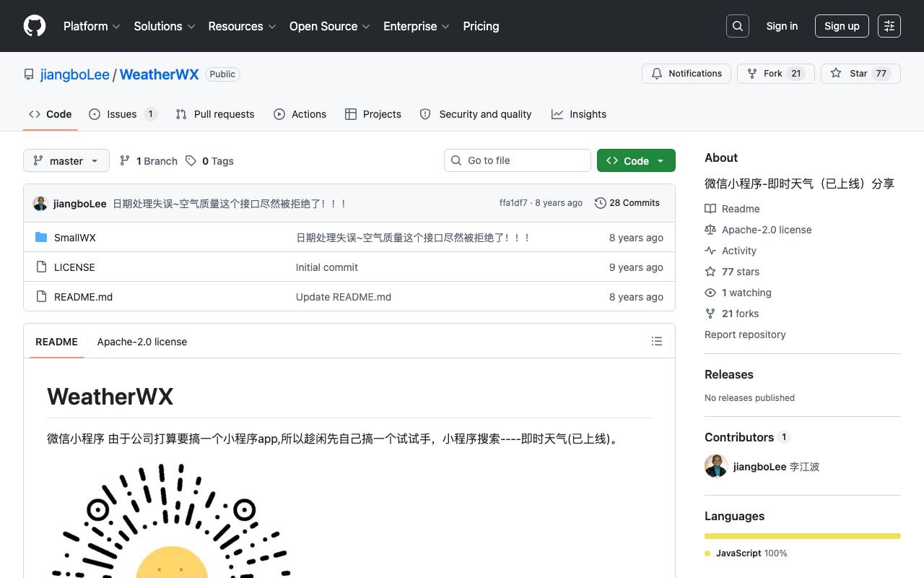The height and width of the screenshot is (578, 924).
Task: Open the LICENSE file
Action: coord(74,267)
